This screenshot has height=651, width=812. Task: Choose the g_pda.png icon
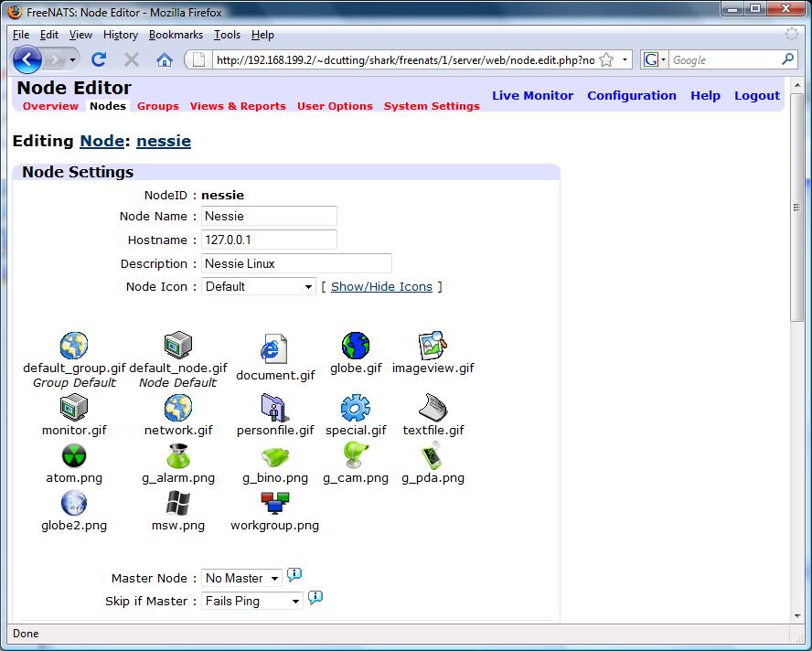[x=433, y=455]
